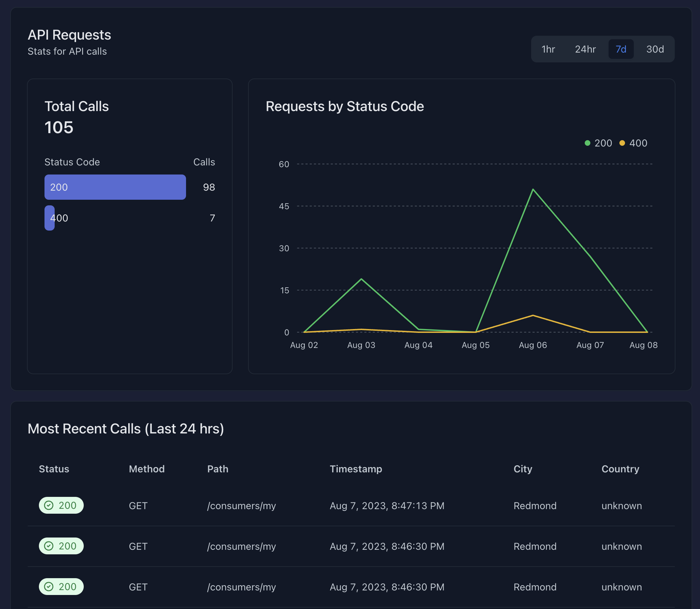Image resolution: width=700 pixels, height=609 pixels.
Task: Click Redmond in the 8:47:13 PM row
Action: click(535, 506)
